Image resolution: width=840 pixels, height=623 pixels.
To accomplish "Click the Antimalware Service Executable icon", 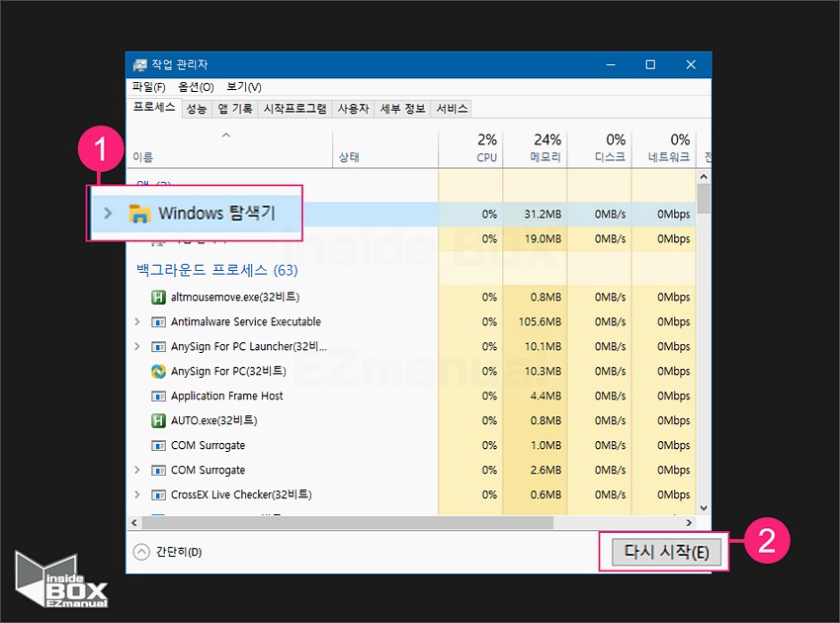I will [158, 322].
